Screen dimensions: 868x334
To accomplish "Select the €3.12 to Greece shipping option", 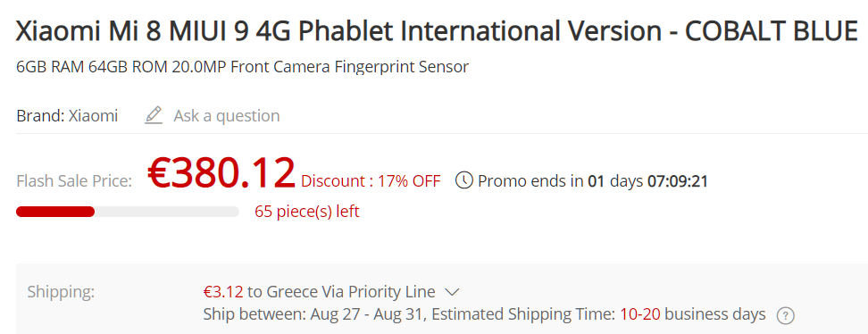I will click(x=319, y=291).
